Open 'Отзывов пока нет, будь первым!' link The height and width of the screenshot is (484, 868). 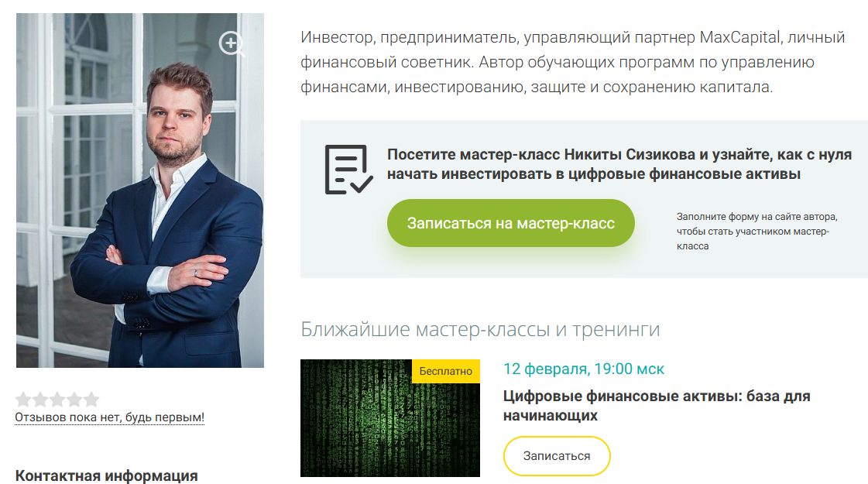[x=110, y=417]
